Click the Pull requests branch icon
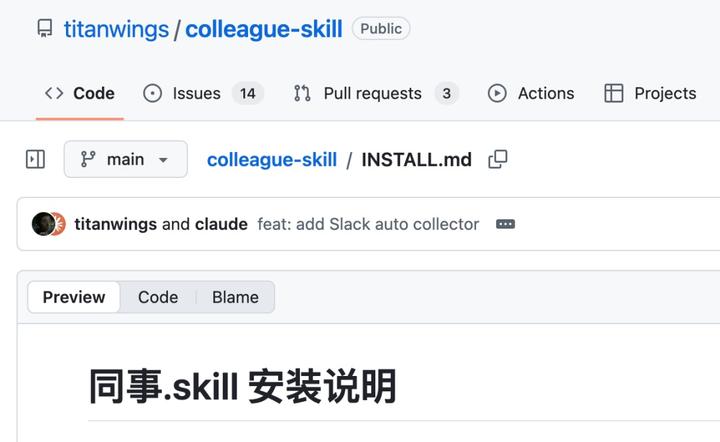Screen dimensions: 720x442 pyautogui.click(x=302, y=93)
